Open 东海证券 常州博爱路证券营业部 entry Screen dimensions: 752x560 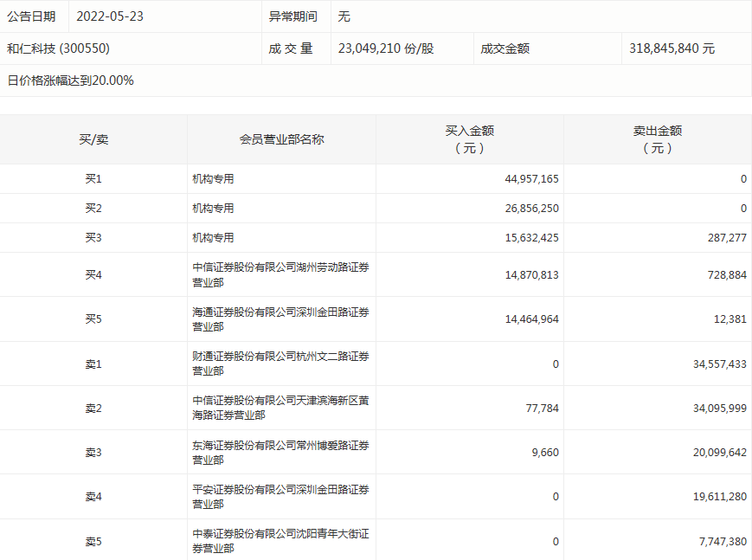pyautogui.click(x=280, y=452)
